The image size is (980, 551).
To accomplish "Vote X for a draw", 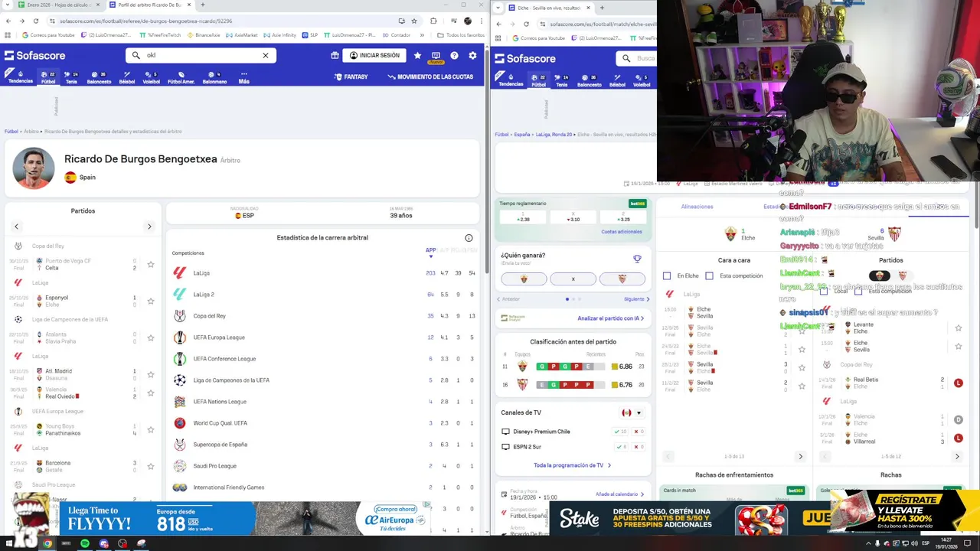I will 573,279.
